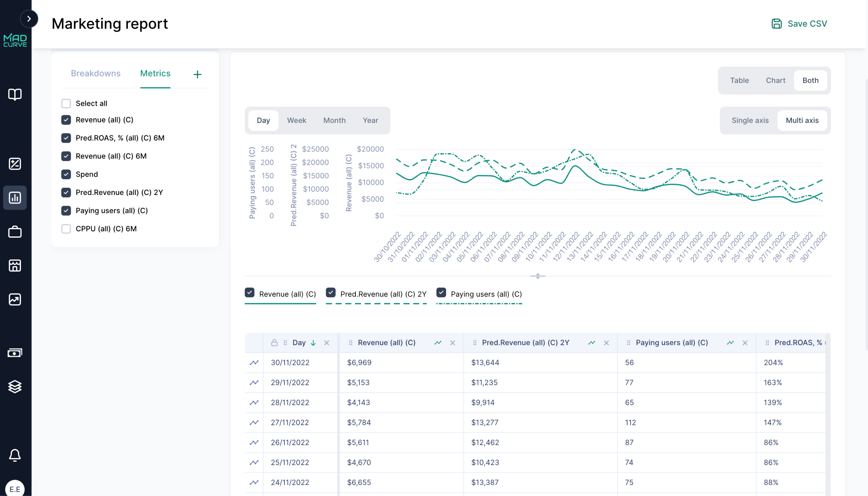Toggle Paying users series below the chart
Image resolution: width=868 pixels, height=496 pixels.
pyautogui.click(x=441, y=292)
